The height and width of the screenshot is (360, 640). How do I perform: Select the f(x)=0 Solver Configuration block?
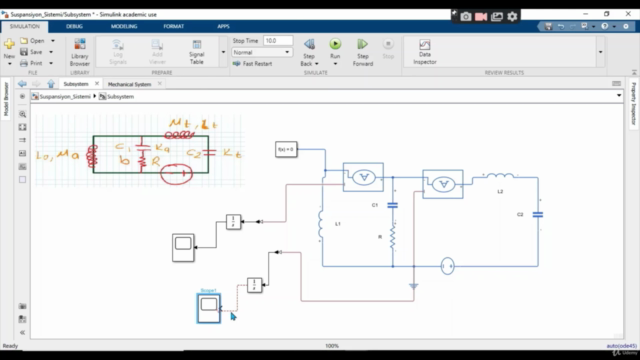(286, 149)
